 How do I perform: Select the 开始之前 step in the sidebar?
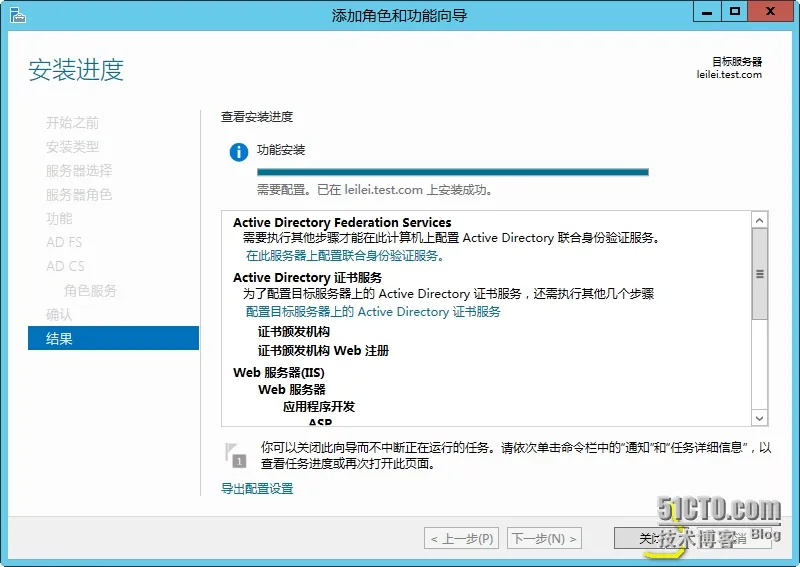click(x=72, y=123)
